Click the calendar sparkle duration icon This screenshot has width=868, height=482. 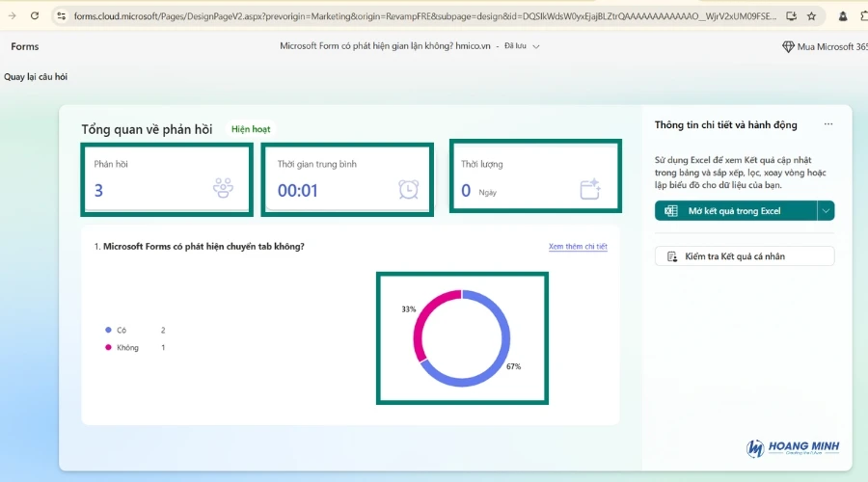pyautogui.click(x=590, y=189)
